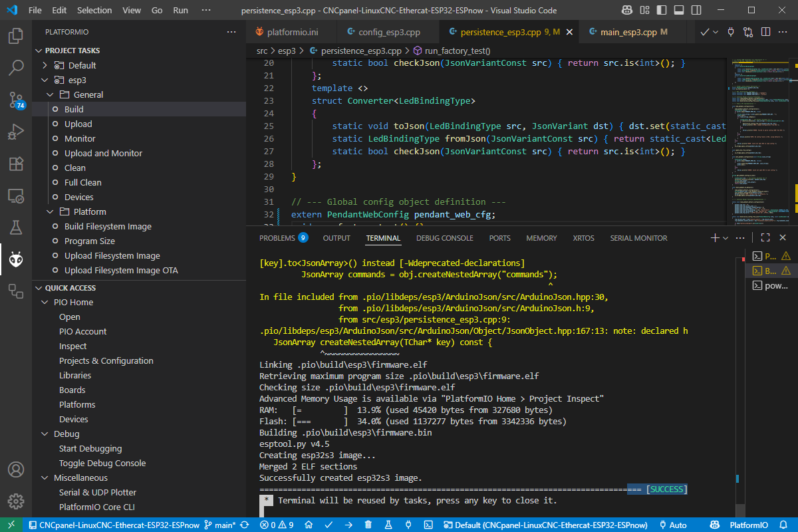The image size is (798, 532).
Task: Expand the Default project task folder
Action: (x=45, y=65)
